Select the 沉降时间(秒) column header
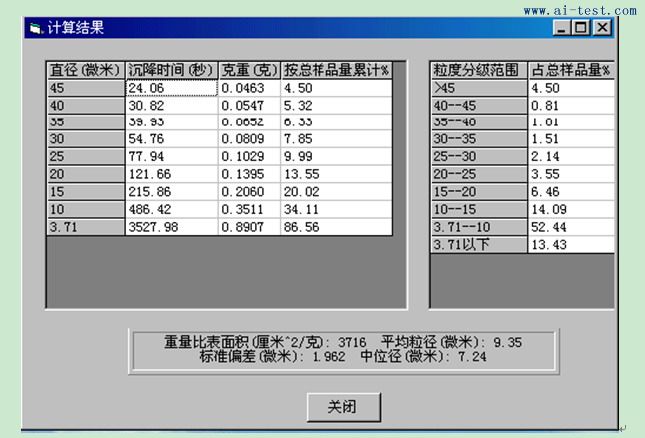 click(x=171, y=70)
